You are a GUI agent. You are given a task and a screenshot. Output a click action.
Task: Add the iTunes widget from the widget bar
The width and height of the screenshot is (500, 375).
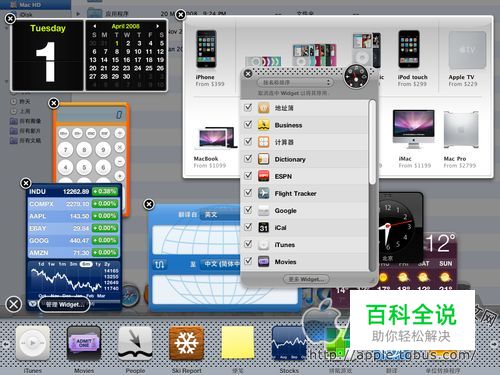(x=33, y=343)
